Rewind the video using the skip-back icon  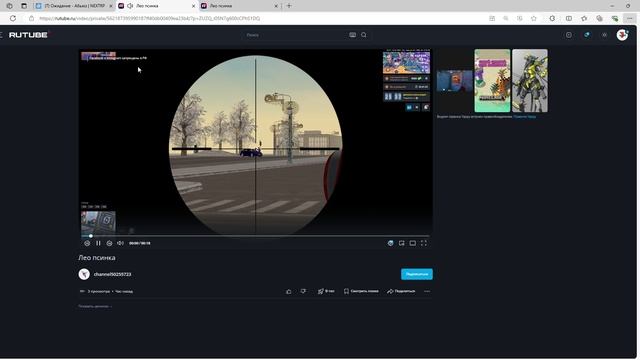tap(87, 243)
